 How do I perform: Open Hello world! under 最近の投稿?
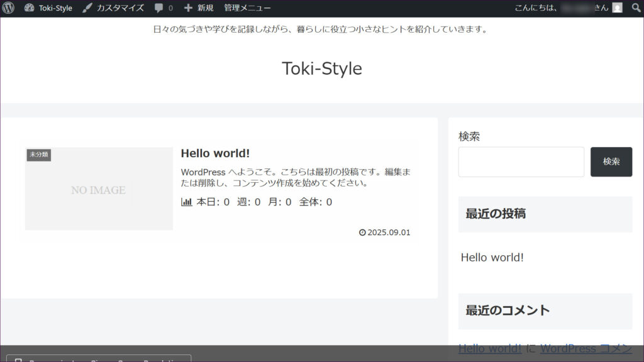tap(492, 257)
